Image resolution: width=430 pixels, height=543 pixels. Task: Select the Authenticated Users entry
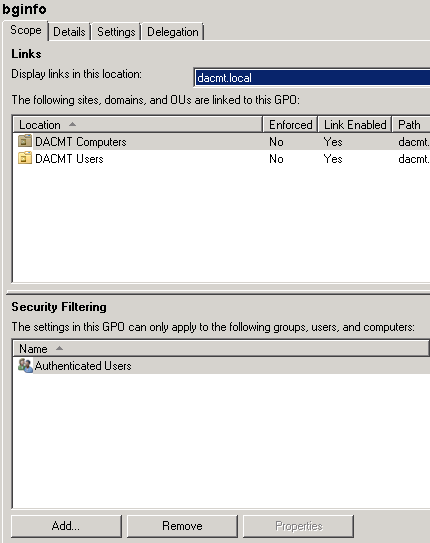pyautogui.click(x=222, y=366)
